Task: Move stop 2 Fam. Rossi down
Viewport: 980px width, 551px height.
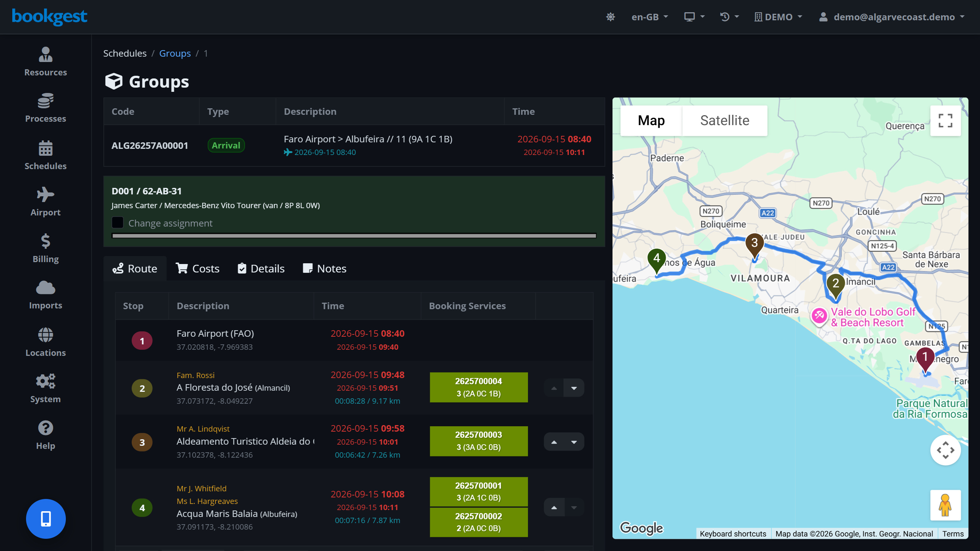Action: [x=574, y=388]
